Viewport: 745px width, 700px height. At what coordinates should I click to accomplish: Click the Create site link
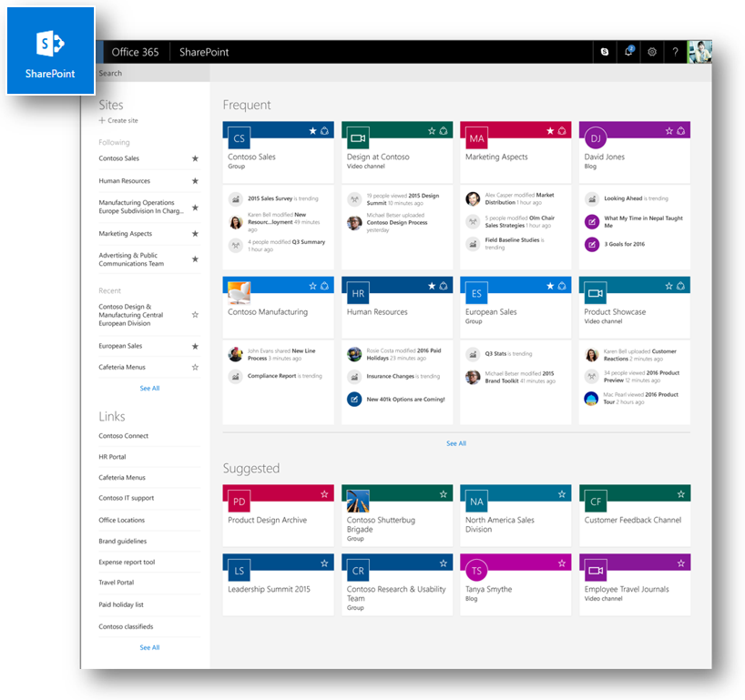click(x=117, y=120)
